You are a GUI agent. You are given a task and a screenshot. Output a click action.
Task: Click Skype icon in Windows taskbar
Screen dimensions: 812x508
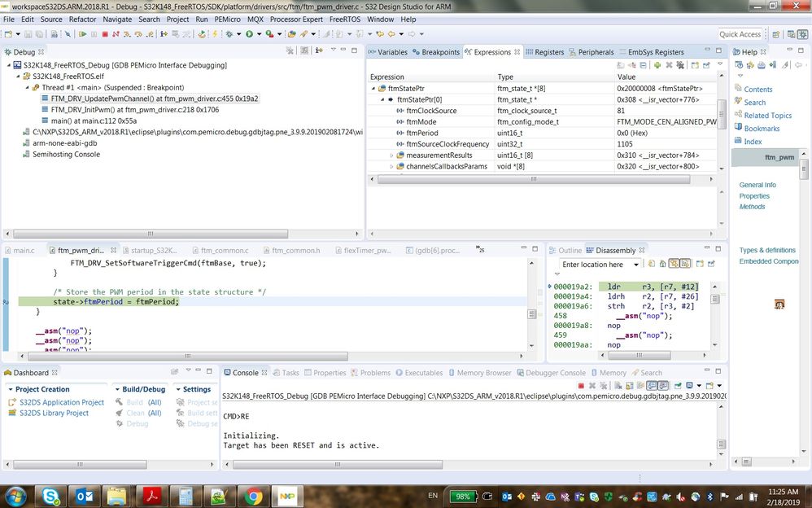[50, 497]
